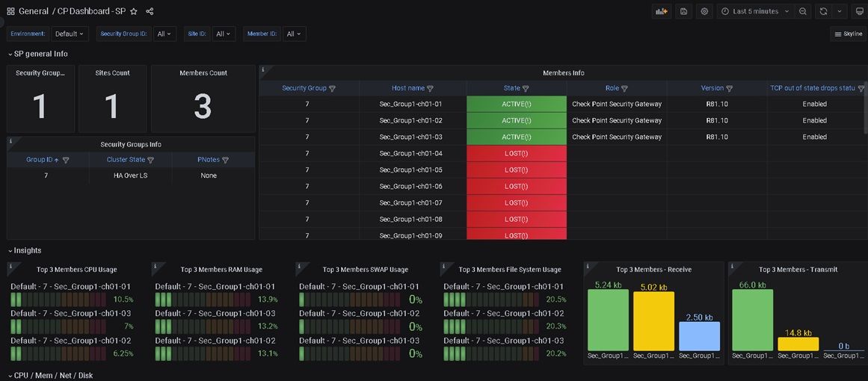Open the dashboards grid icon
868x381 pixels.
click(10, 11)
